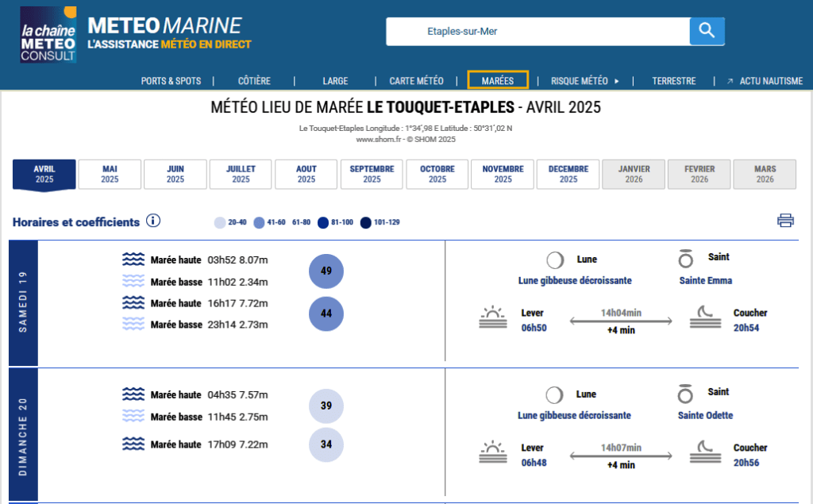Image resolution: width=813 pixels, height=504 pixels.
Task: Open the Ports & Spots menu
Action: [x=171, y=81]
